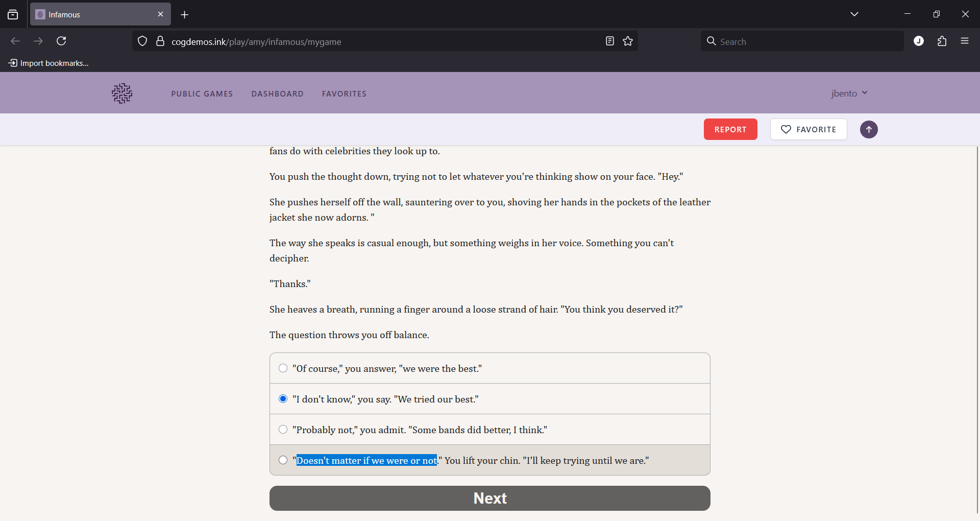Expand the jbento user dropdown

(849, 93)
